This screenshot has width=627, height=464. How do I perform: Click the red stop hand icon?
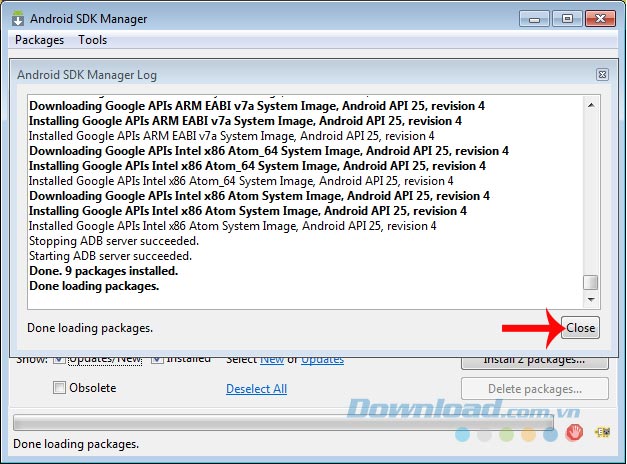574,432
